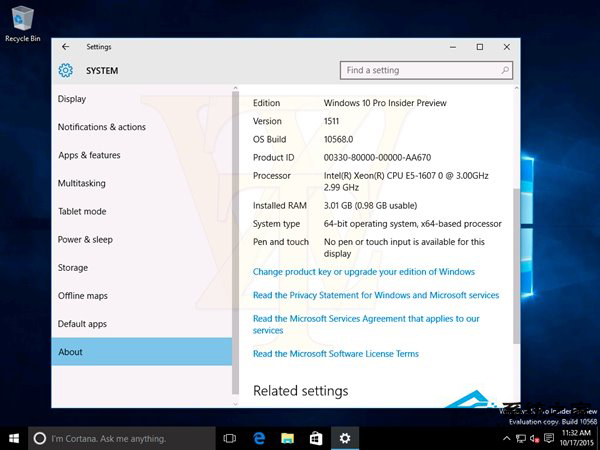
Task: Click the Product ID 00330-80000-00000-AA670
Action: click(x=377, y=158)
